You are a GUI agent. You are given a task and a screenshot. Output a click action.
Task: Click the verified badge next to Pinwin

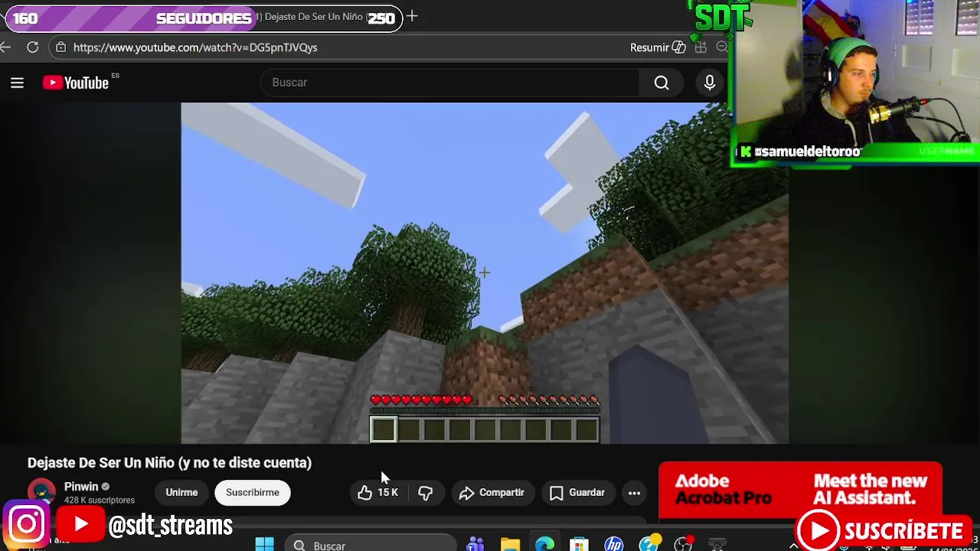pos(106,487)
